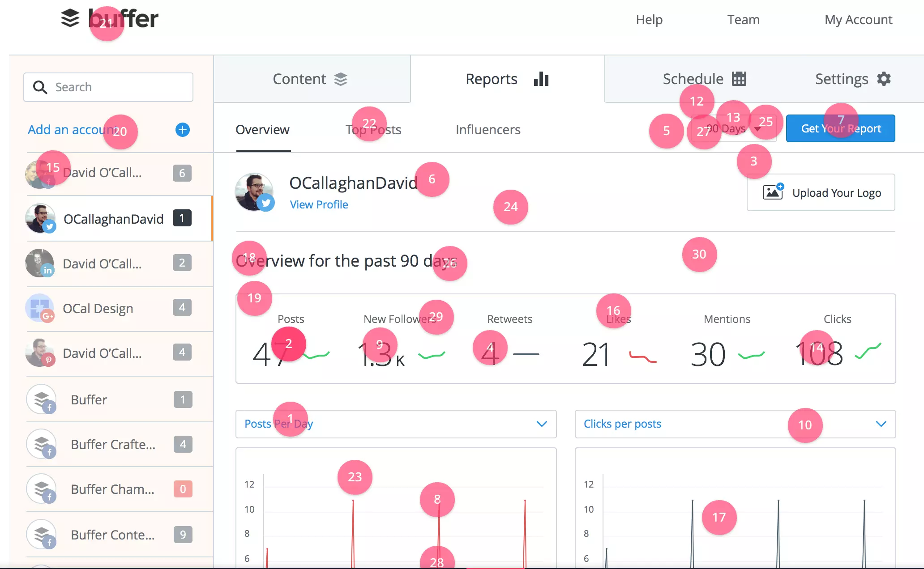Switch to the Reports tab
This screenshot has height=569, width=924.
pos(508,79)
